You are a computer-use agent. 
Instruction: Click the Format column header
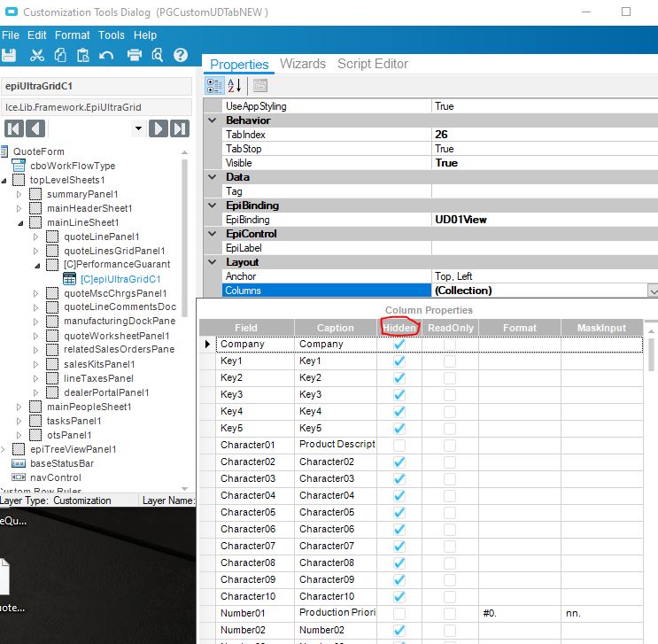(x=520, y=328)
